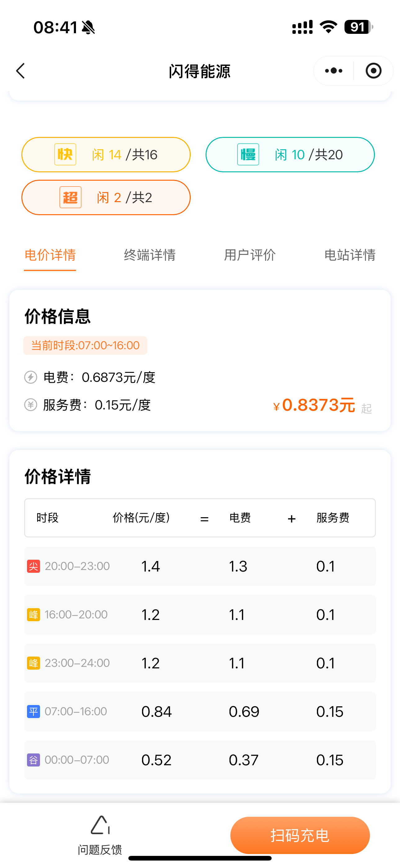
Task: Tap the back arrow icon
Action: coord(21,71)
